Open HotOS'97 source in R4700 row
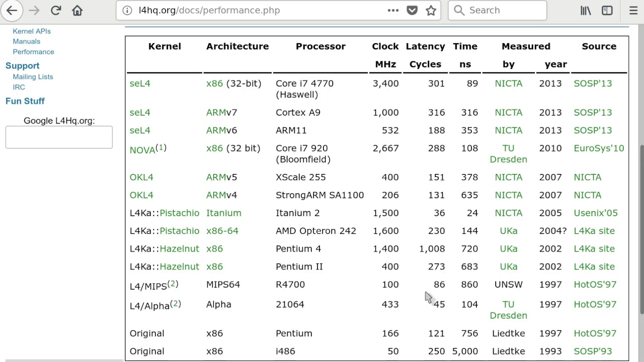Screen dimensions: 644x362 pos(595,285)
